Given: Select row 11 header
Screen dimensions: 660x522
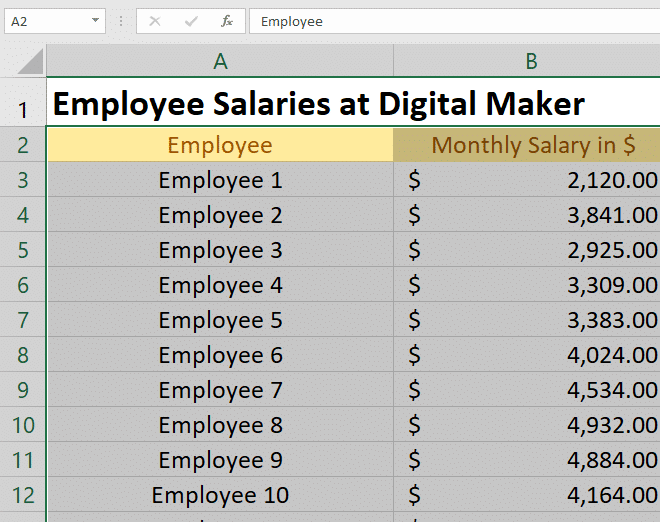Looking at the screenshot, I should (23, 459).
